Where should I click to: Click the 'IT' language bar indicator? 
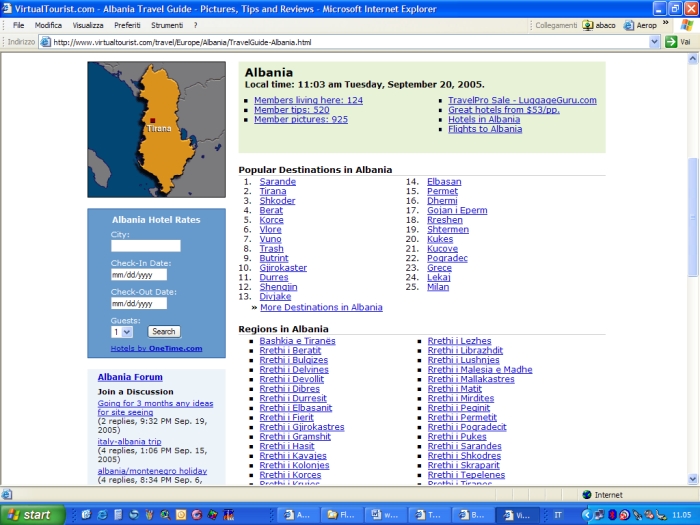point(558,515)
